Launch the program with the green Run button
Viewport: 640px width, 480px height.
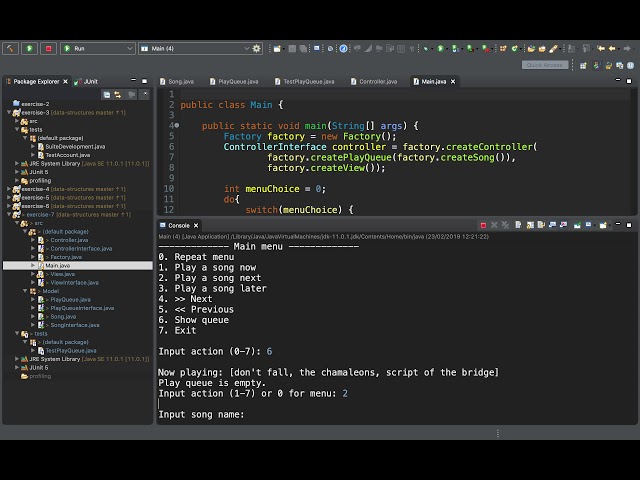(x=29, y=49)
